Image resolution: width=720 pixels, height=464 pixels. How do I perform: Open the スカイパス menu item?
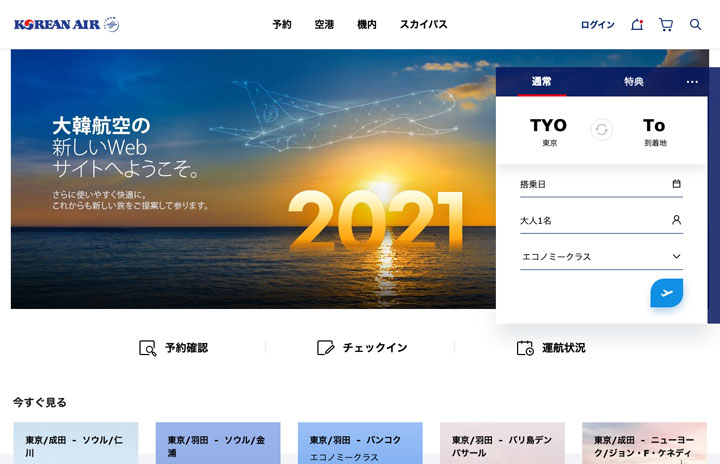[x=423, y=24]
